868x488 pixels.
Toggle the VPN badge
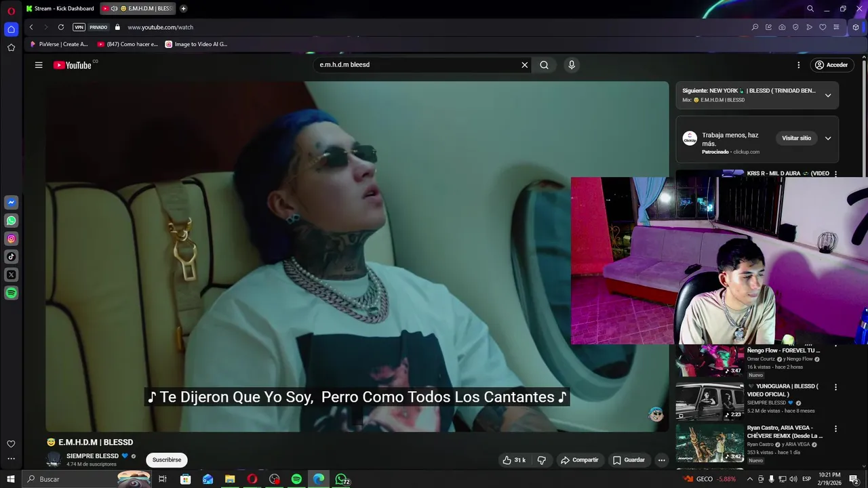(79, 27)
